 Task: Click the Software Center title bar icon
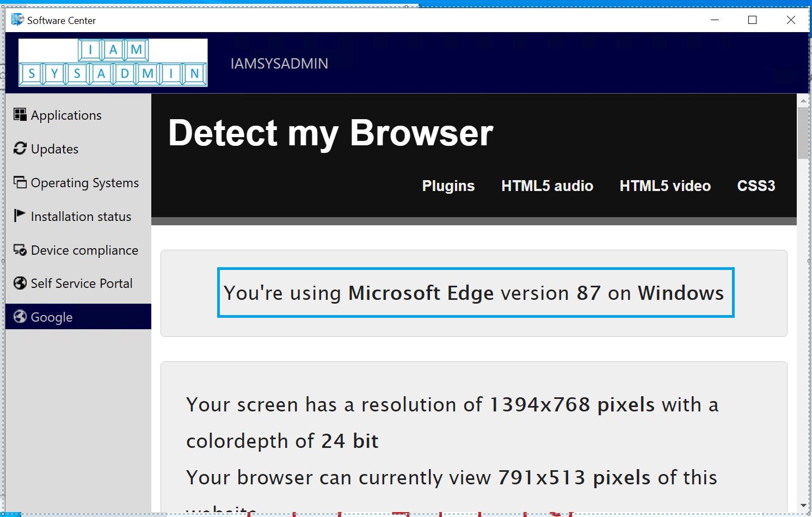[18, 20]
